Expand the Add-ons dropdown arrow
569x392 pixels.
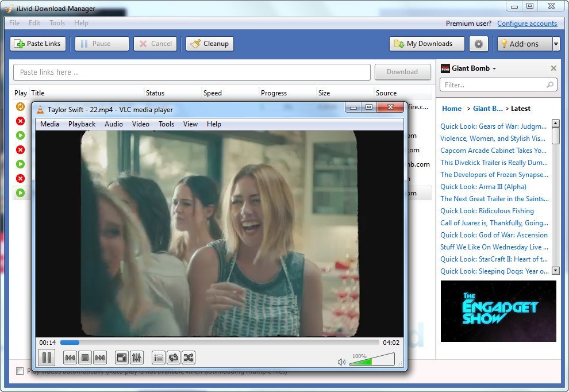click(x=556, y=44)
